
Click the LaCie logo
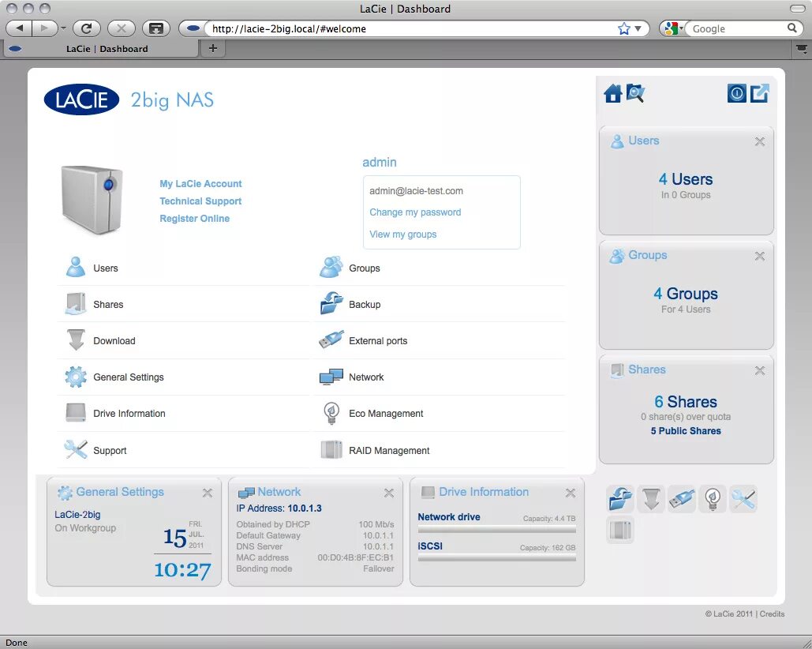82,99
